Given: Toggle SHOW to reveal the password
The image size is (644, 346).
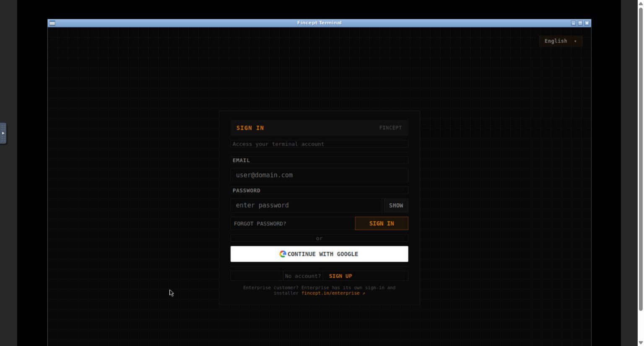Looking at the screenshot, I should (x=396, y=205).
